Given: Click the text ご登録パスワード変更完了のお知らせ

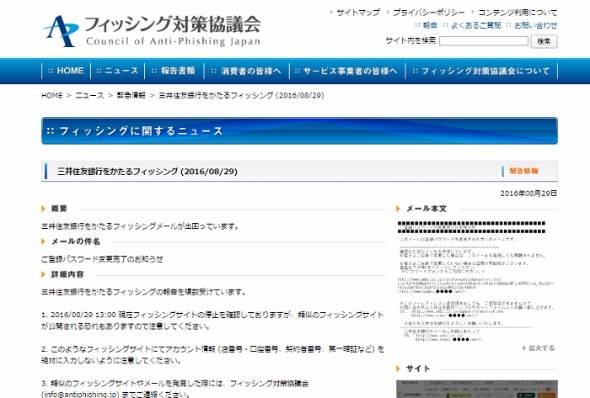Looking at the screenshot, I should [x=102, y=259].
